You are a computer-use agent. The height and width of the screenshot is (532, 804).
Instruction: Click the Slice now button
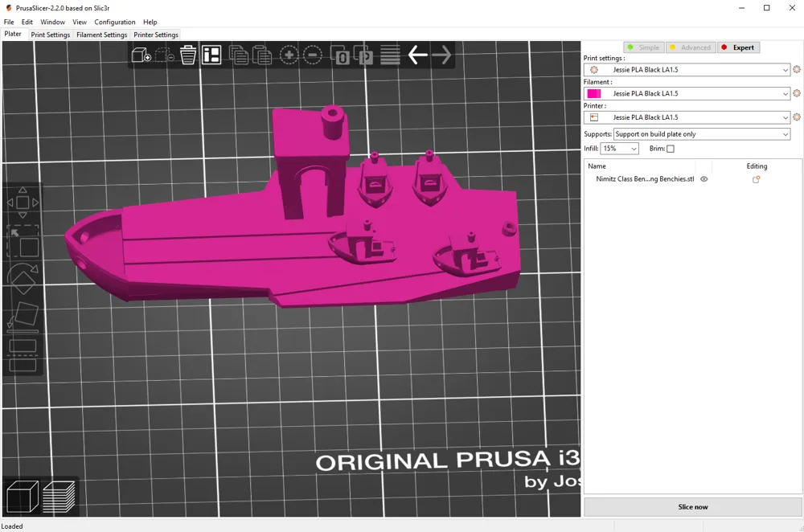point(693,506)
